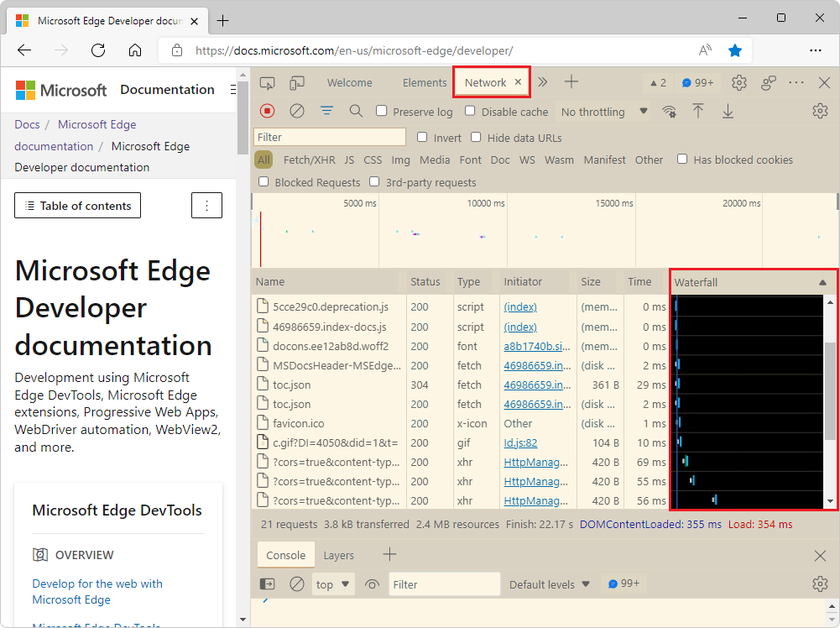Stop recording network log
The width and height of the screenshot is (840, 628).
pyautogui.click(x=267, y=111)
